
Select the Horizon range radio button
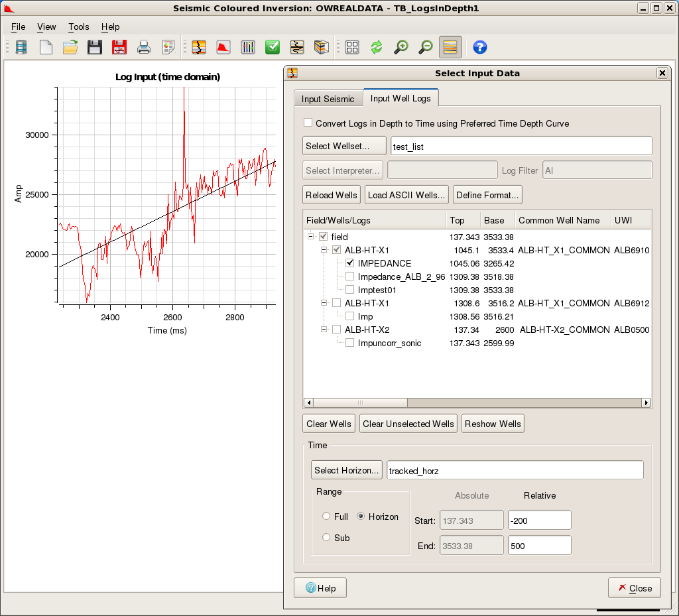click(x=361, y=516)
